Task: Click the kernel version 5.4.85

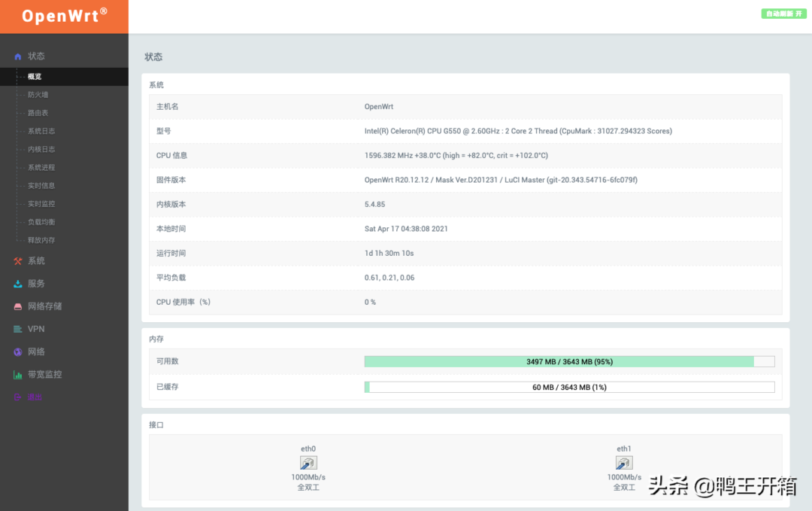Action: tap(375, 204)
